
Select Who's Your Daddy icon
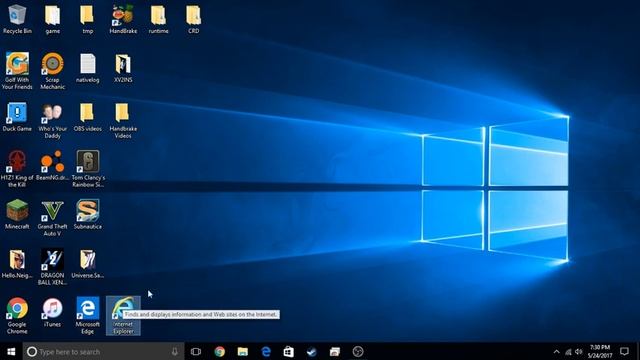point(52,120)
